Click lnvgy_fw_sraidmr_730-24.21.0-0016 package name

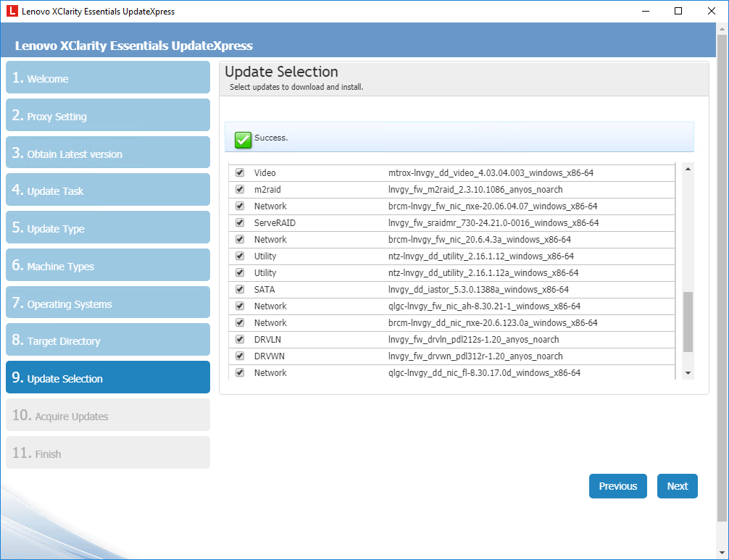coord(493,223)
